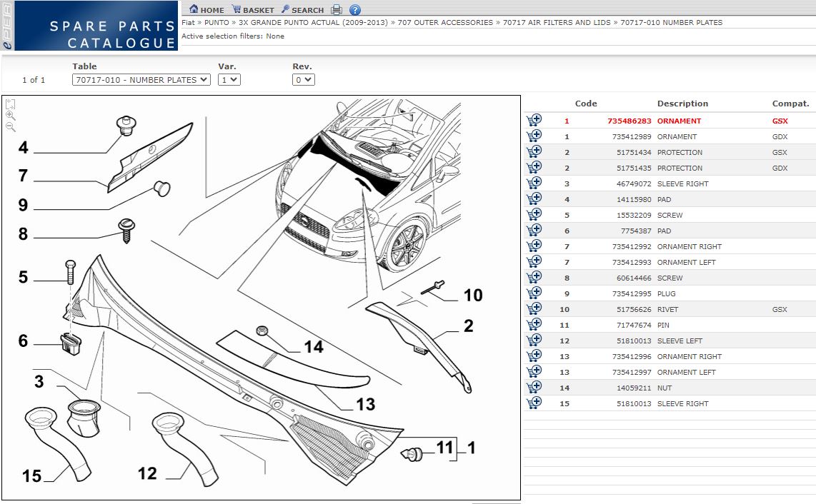816x504 pixels.
Task: Click the Description column header
Action: tap(683, 104)
